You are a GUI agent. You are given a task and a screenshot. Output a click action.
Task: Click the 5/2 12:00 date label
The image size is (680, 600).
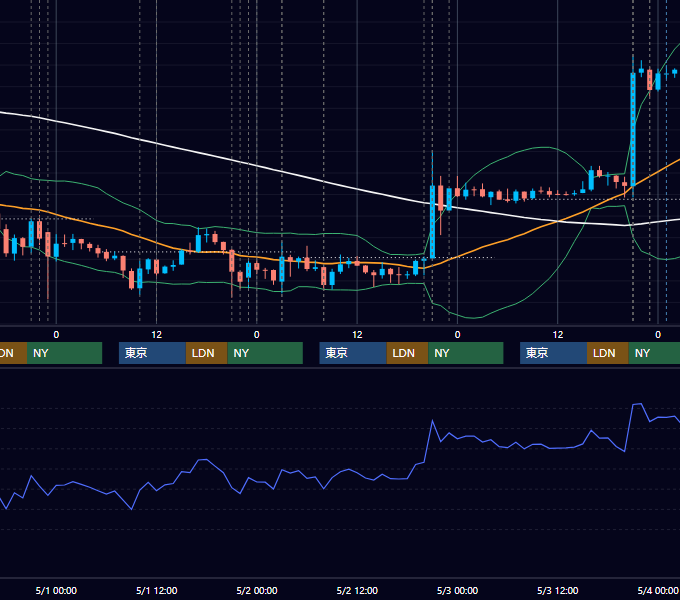pos(357,590)
